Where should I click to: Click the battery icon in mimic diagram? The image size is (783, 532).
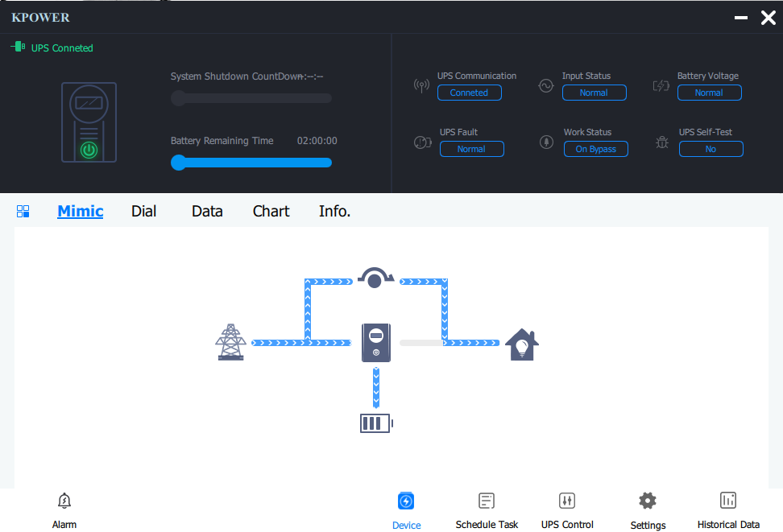click(x=376, y=423)
